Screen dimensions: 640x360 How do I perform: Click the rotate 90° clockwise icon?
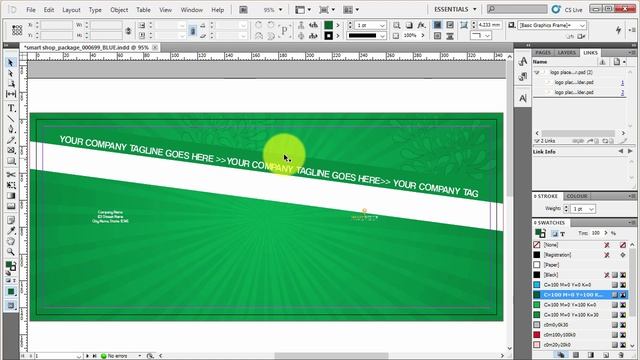point(258,25)
